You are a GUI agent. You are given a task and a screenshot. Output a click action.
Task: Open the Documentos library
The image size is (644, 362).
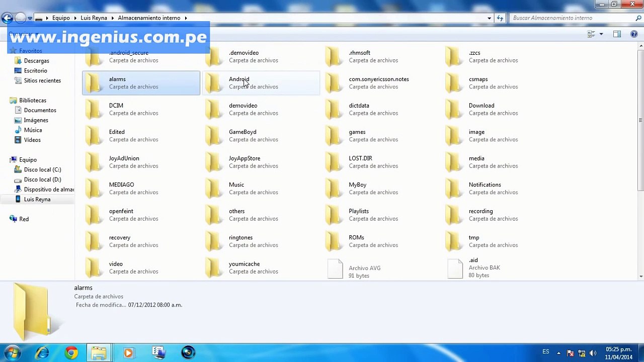pos(40,110)
